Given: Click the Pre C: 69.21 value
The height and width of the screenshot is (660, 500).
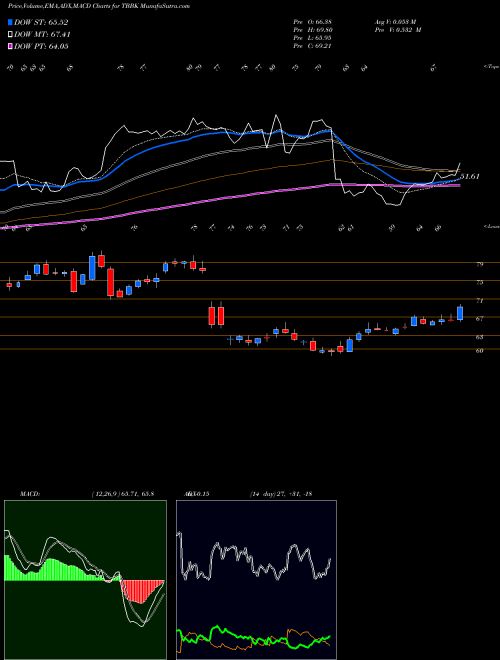Looking at the screenshot, I should tap(312, 46).
